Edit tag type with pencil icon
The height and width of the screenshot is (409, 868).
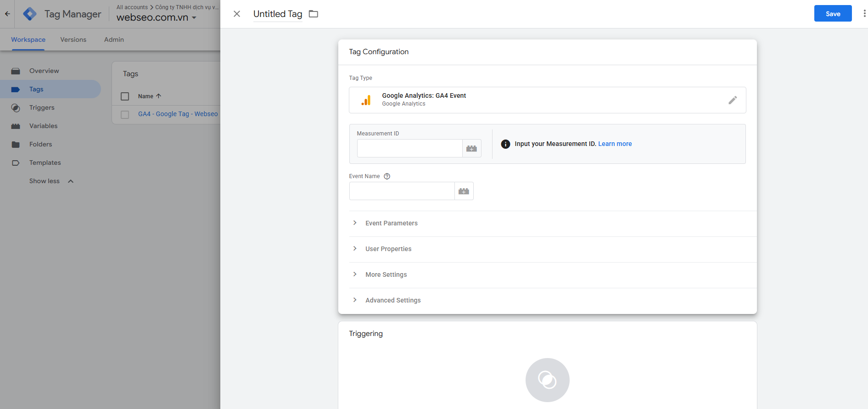pos(733,100)
